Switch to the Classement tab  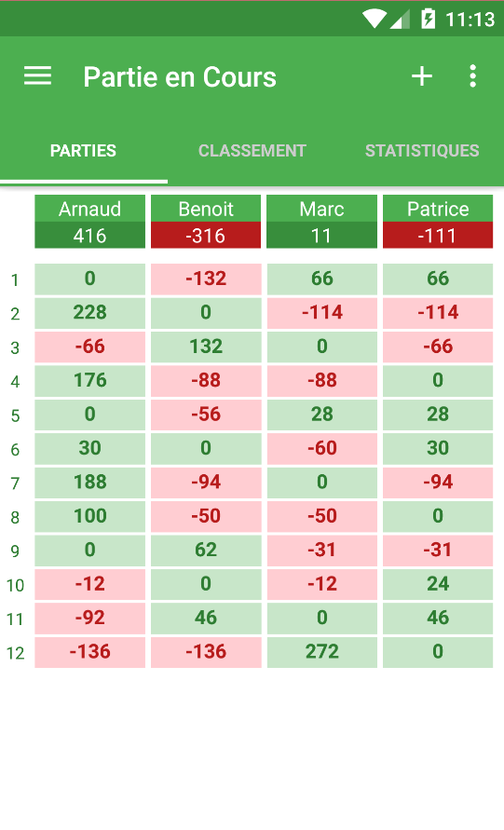click(x=252, y=151)
